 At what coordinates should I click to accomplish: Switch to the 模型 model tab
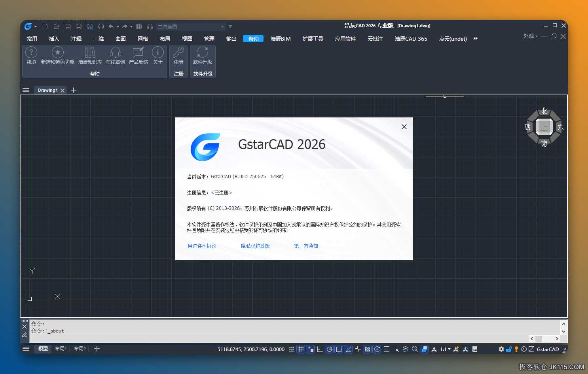(43, 349)
